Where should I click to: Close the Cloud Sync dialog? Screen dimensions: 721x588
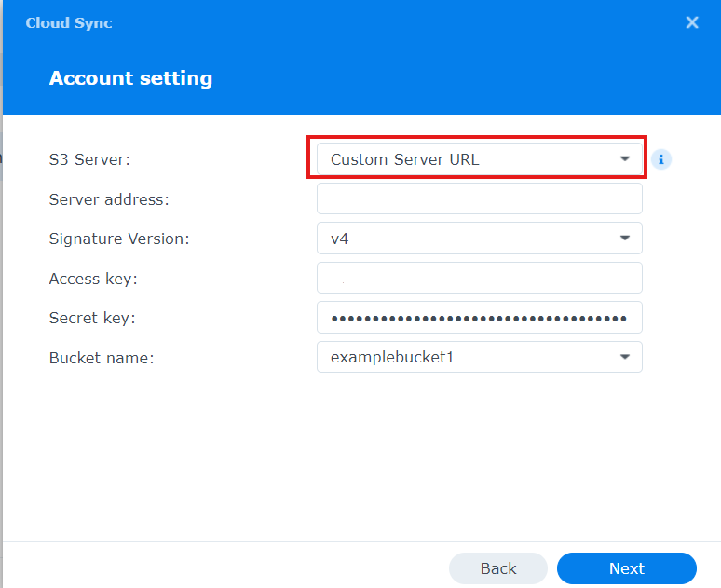tap(692, 22)
